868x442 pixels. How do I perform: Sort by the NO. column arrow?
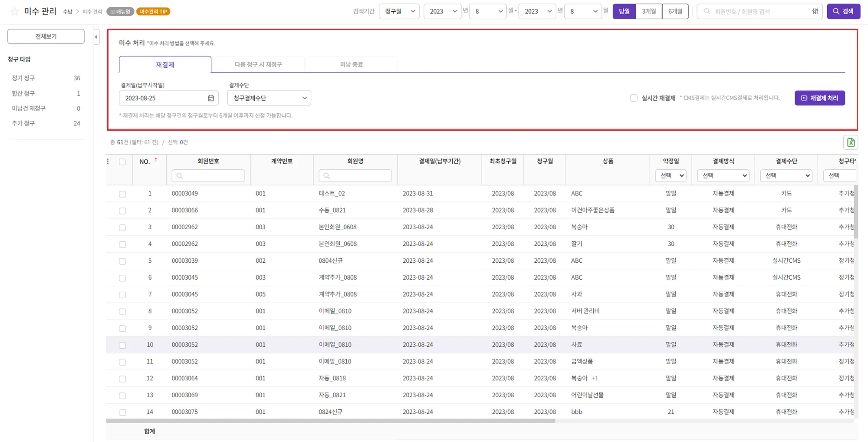point(156,160)
